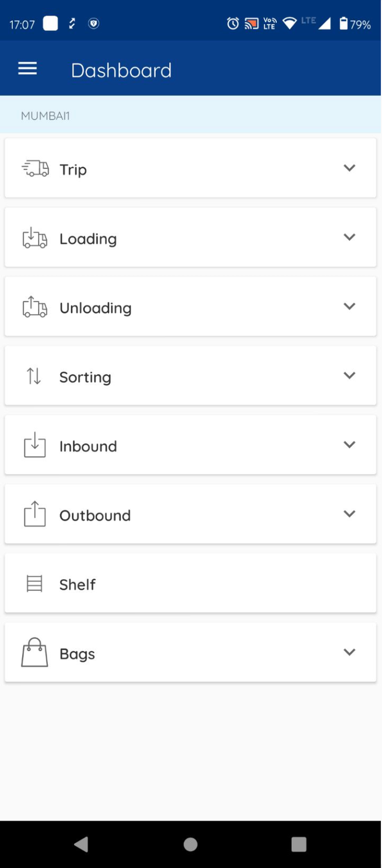Screen dimensions: 382x868
Task: Tap the Bags shopping bag icon
Action: 35,652
